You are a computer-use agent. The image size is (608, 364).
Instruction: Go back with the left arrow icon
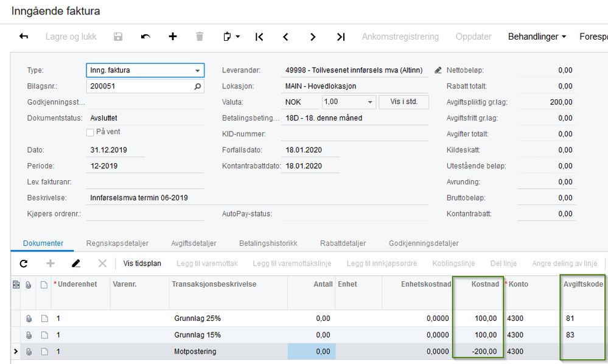(24, 37)
